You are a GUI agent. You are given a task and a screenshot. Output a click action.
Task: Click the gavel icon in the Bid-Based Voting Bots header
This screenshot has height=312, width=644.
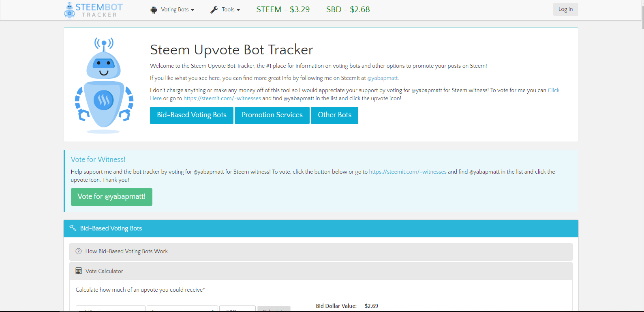pyautogui.click(x=73, y=228)
